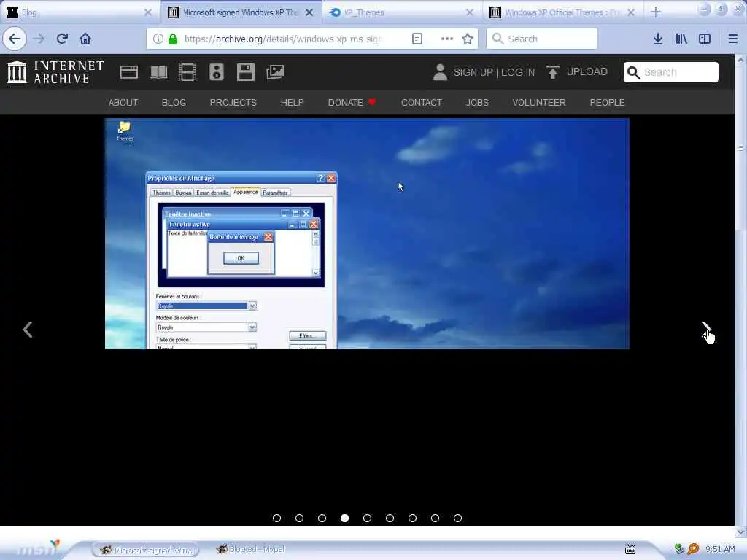Open page actions three-dot menu
This screenshot has height=560, width=747.
(447, 39)
